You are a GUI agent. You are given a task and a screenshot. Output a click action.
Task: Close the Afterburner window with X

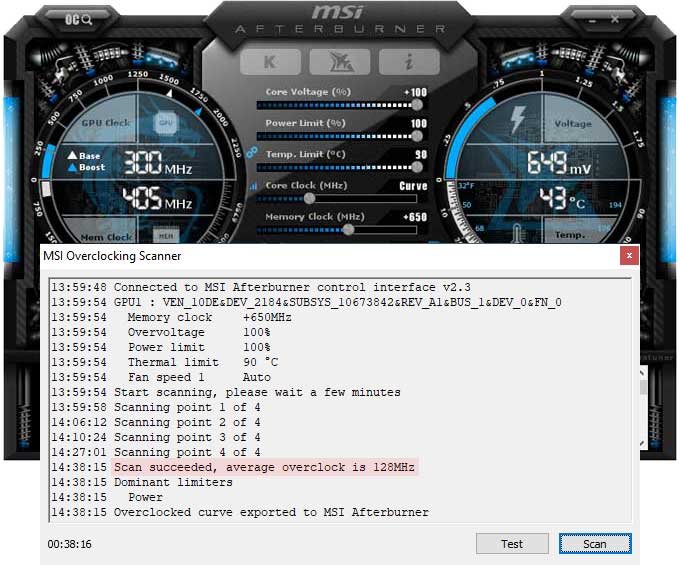tap(615, 19)
